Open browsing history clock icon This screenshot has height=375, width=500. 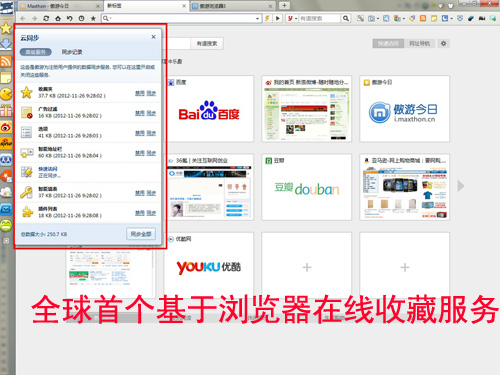pos(81,18)
